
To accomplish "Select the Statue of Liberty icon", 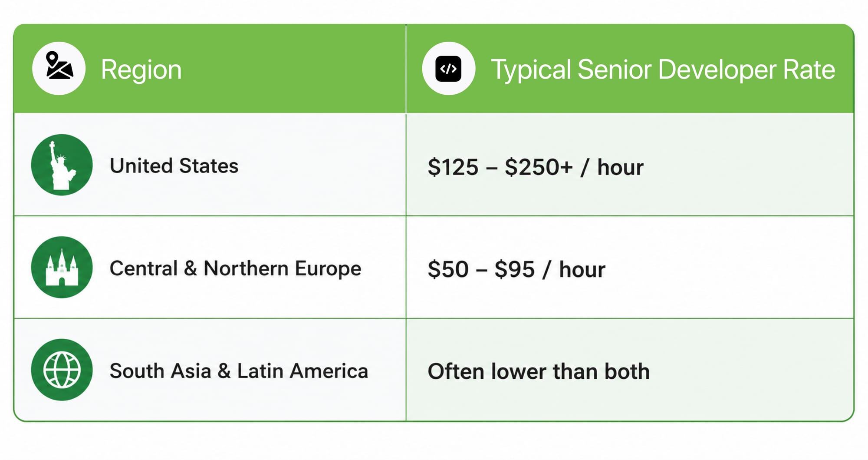I will [62, 165].
